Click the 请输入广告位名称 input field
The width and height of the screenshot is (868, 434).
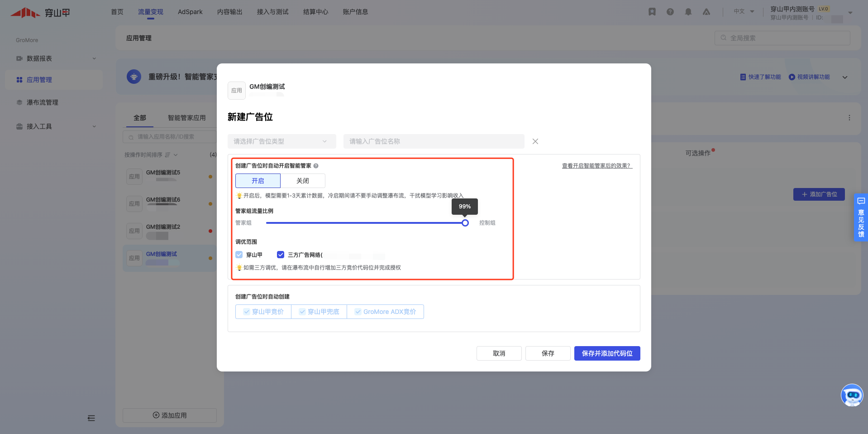pyautogui.click(x=434, y=141)
